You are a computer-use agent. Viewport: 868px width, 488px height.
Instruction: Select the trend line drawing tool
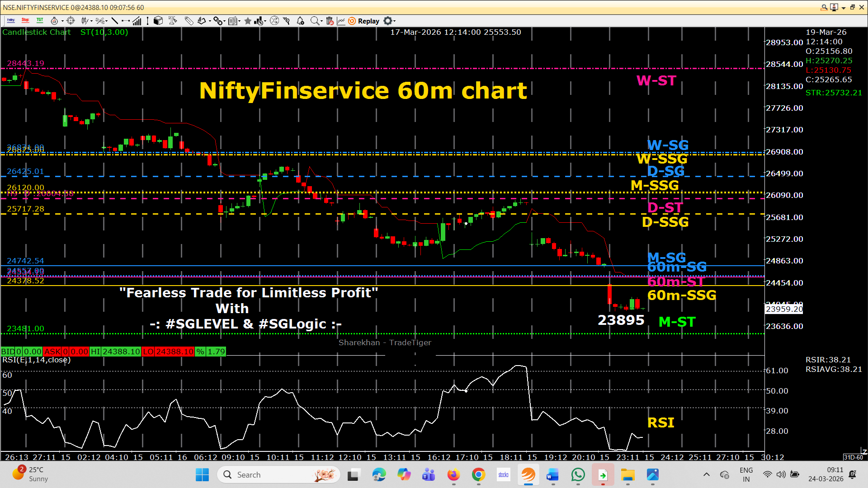click(x=115, y=21)
